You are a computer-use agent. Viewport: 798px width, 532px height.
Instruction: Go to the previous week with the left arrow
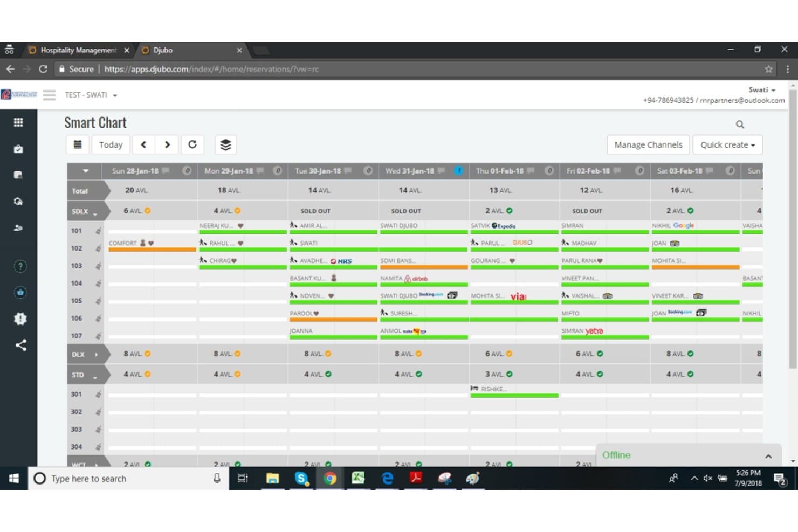point(143,144)
